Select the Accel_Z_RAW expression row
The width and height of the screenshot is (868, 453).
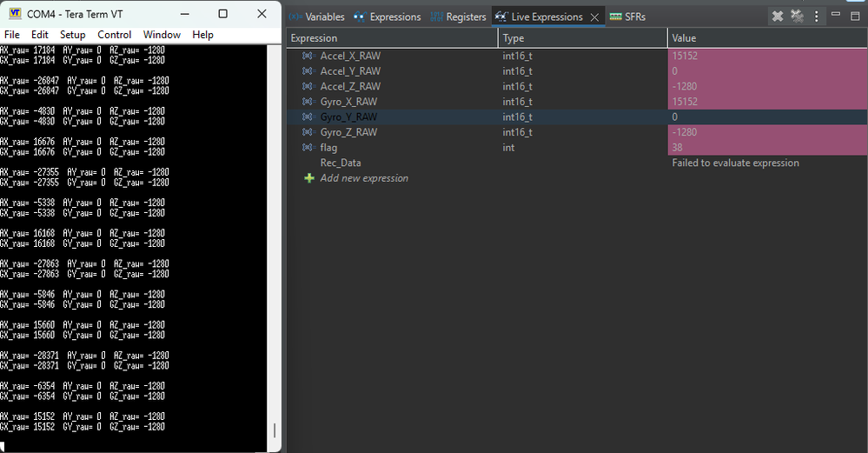click(578, 86)
